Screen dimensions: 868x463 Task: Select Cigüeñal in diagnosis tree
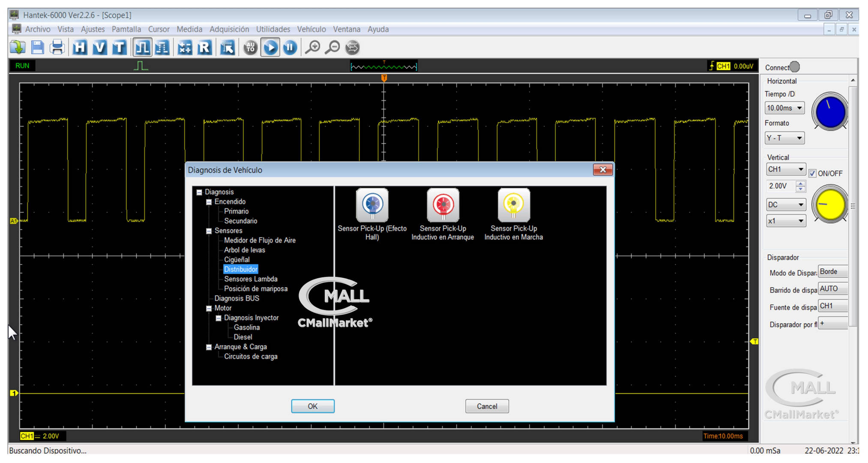coord(236,260)
